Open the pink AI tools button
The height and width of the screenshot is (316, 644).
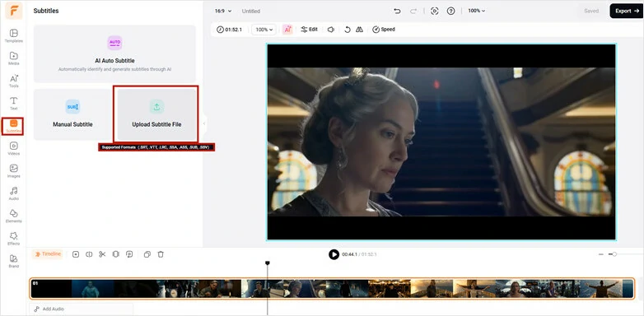point(287,30)
